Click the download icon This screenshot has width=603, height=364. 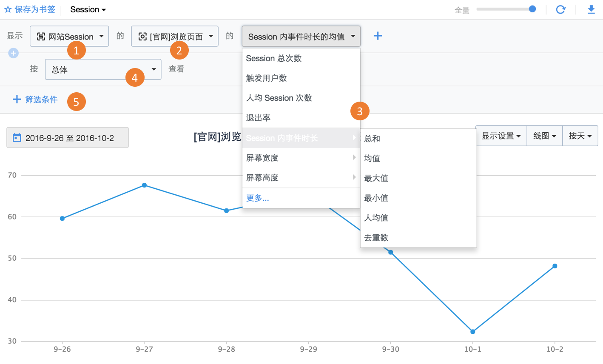click(591, 9)
